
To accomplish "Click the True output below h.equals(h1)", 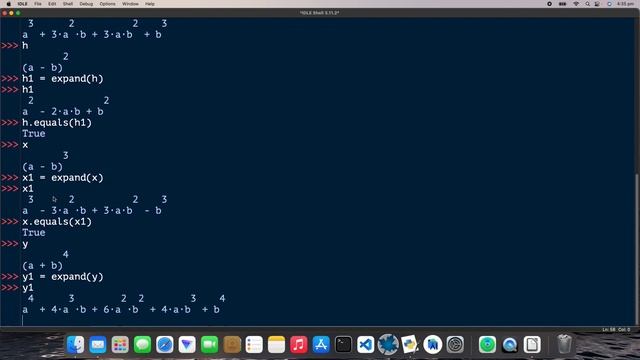I will [34, 133].
